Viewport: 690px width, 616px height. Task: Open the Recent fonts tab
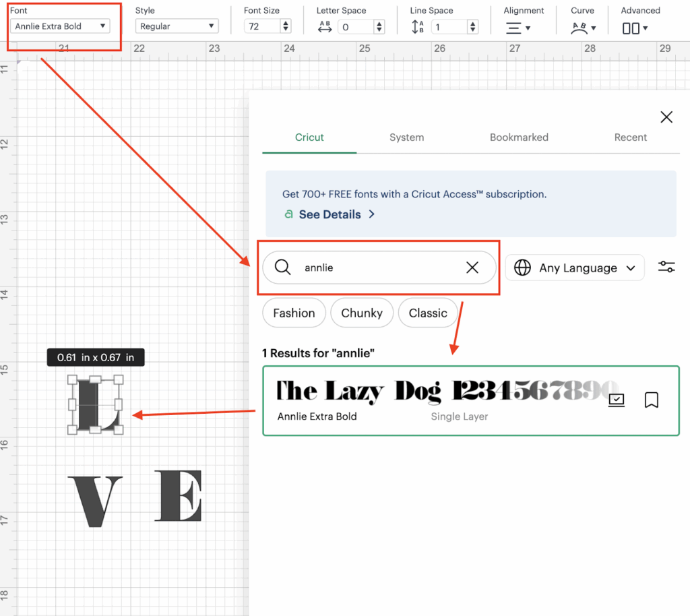630,137
